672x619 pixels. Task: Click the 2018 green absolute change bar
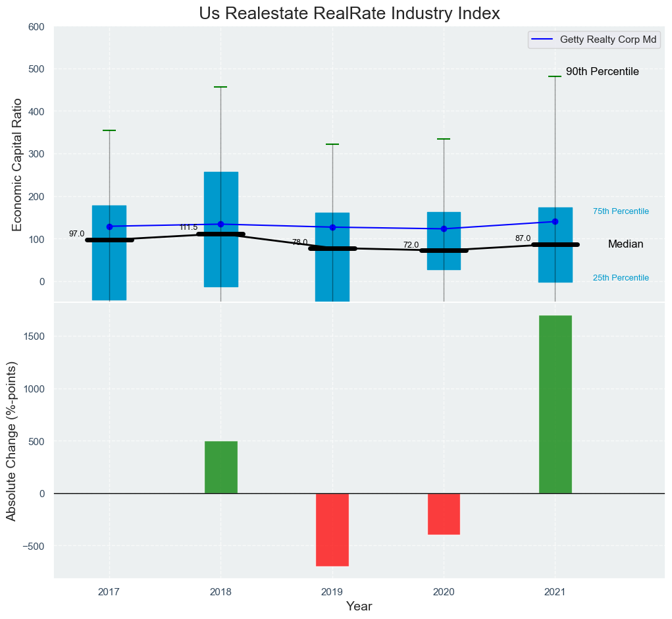[220, 467]
